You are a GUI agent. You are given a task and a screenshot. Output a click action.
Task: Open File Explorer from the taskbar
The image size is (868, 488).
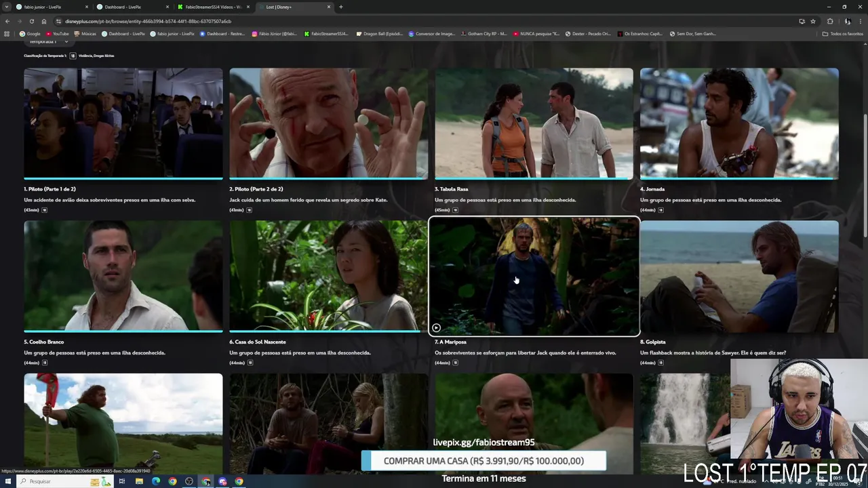point(139,481)
